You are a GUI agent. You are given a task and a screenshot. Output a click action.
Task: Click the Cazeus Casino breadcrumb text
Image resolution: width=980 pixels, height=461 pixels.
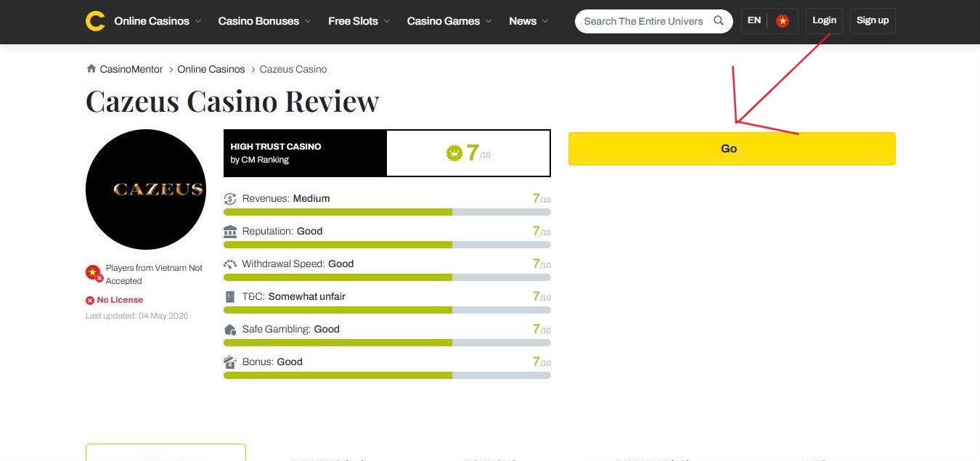click(x=293, y=69)
